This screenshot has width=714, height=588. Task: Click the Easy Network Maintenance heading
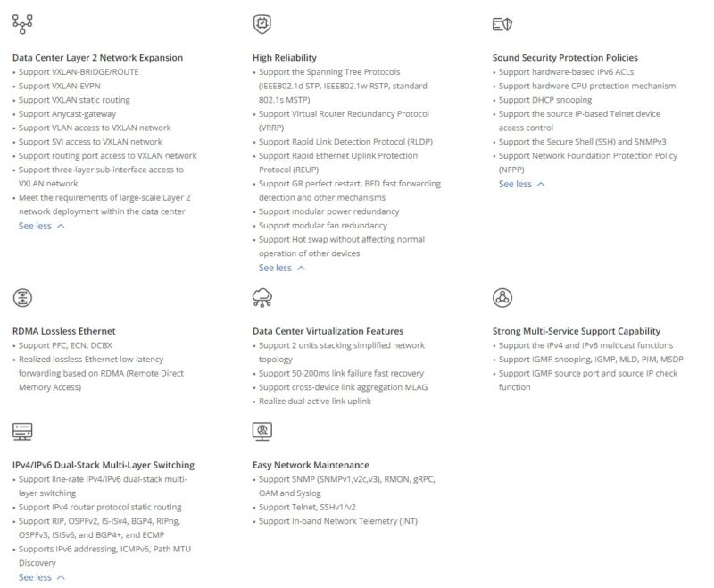point(310,465)
